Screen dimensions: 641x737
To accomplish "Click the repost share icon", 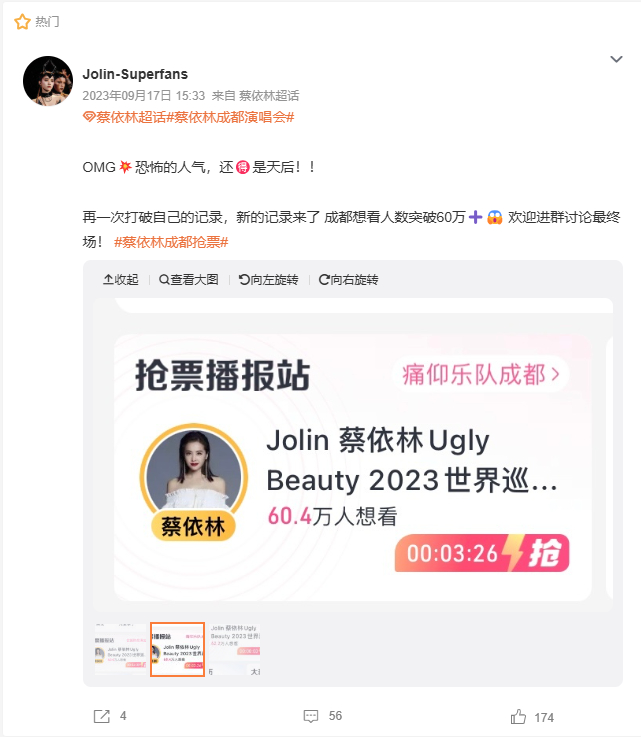I will (x=102, y=716).
